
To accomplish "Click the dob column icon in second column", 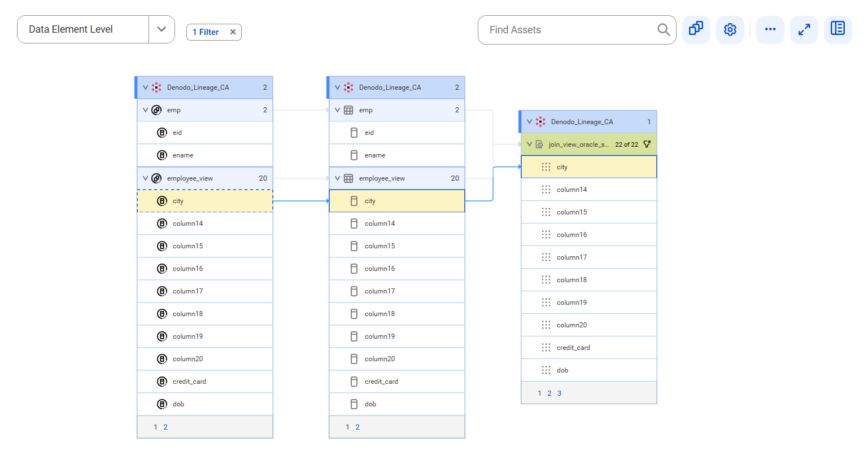I will click(x=354, y=404).
